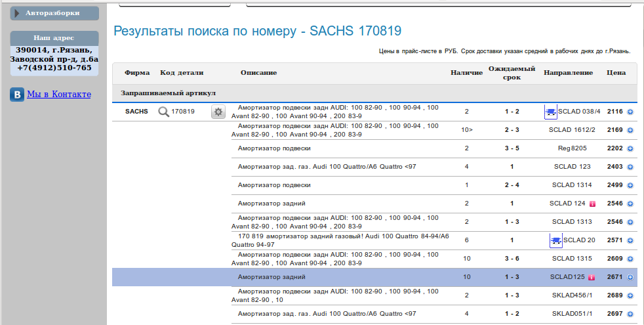Click the plus icon on the SCLAD 124 row
The height and width of the screenshot is (325, 644).
tap(630, 204)
